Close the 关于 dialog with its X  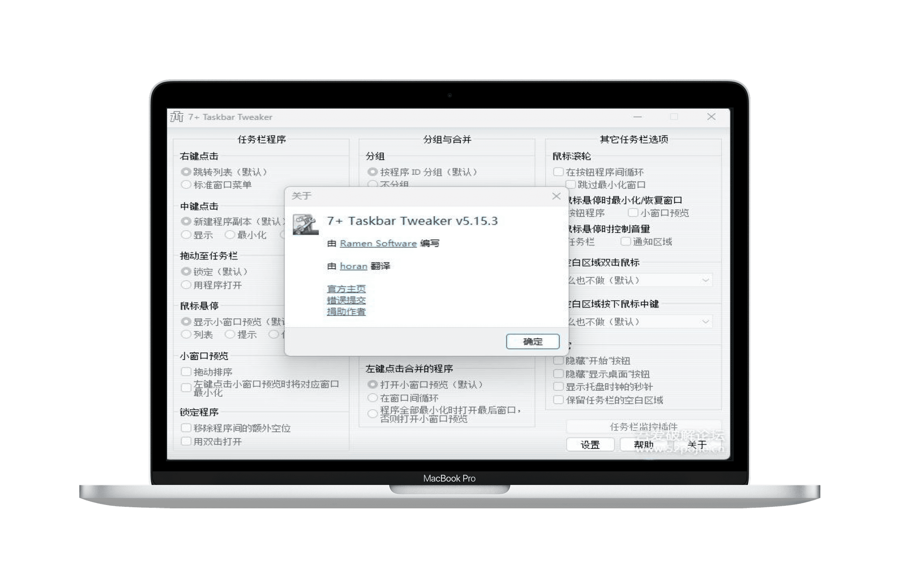point(556,196)
